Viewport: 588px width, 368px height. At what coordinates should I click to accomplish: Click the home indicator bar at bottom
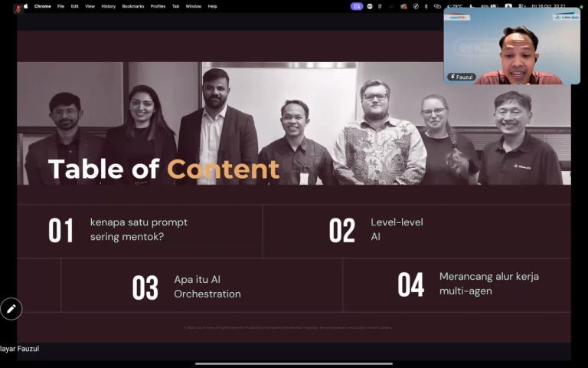(294, 363)
